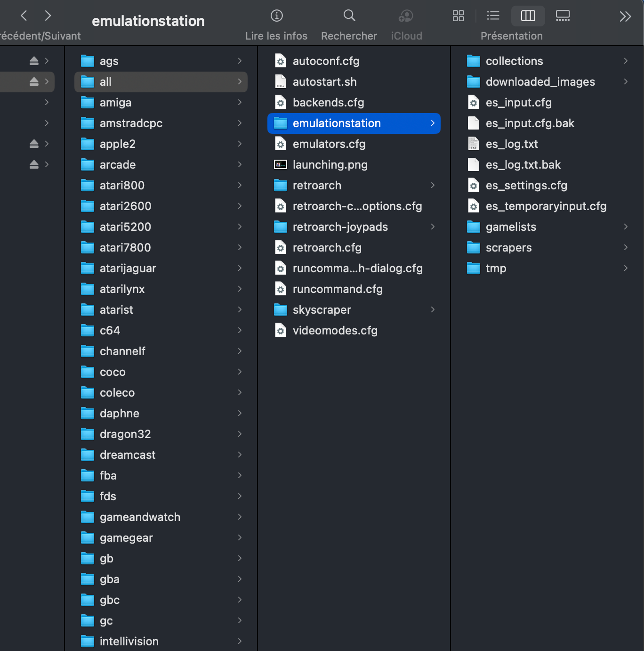
Task: Switch to column view
Action: pyautogui.click(x=528, y=16)
